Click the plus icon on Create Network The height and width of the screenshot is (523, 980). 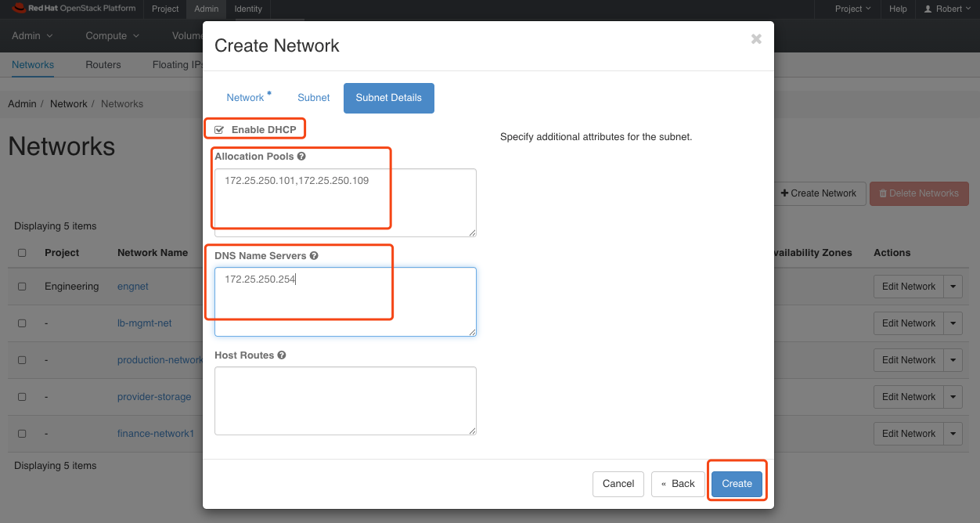(784, 193)
